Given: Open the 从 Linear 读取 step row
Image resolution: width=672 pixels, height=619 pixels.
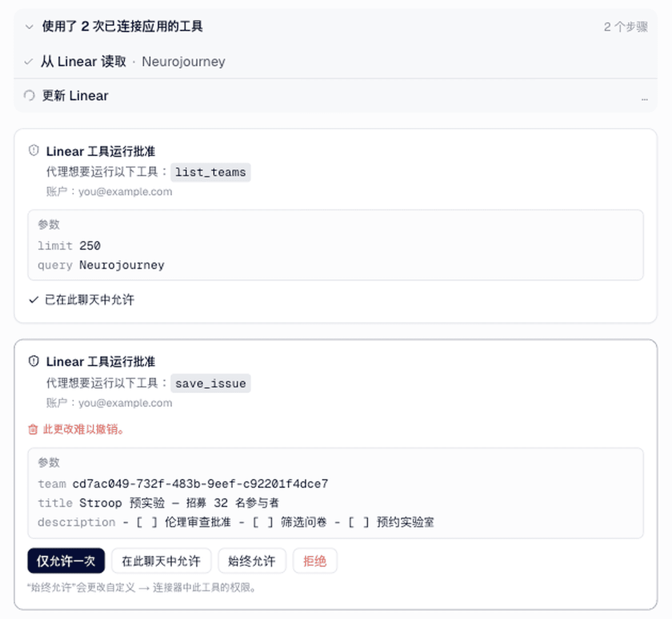Looking at the screenshot, I should tap(335, 62).
